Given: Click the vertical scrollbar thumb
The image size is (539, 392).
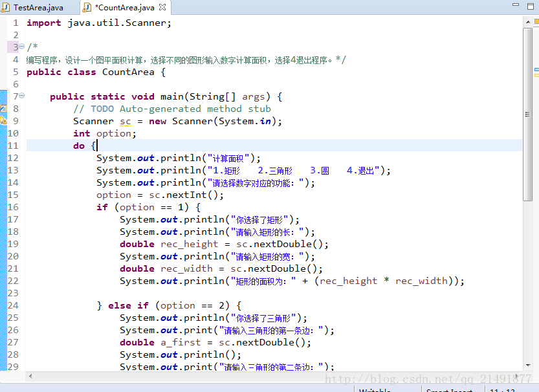Looking at the screenshot, I should (x=527, y=114).
